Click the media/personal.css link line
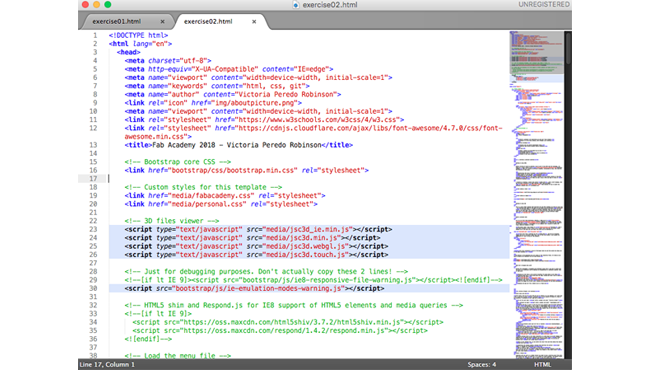 tap(221, 204)
